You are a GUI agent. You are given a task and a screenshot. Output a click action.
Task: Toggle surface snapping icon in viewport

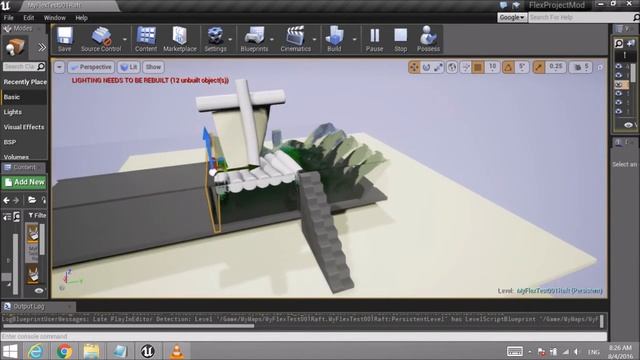point(465,67)
